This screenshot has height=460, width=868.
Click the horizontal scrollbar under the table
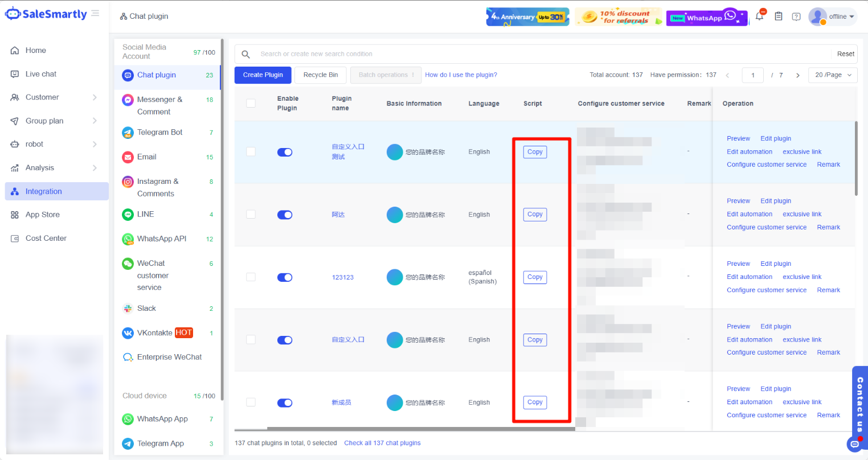coord(421,429)
